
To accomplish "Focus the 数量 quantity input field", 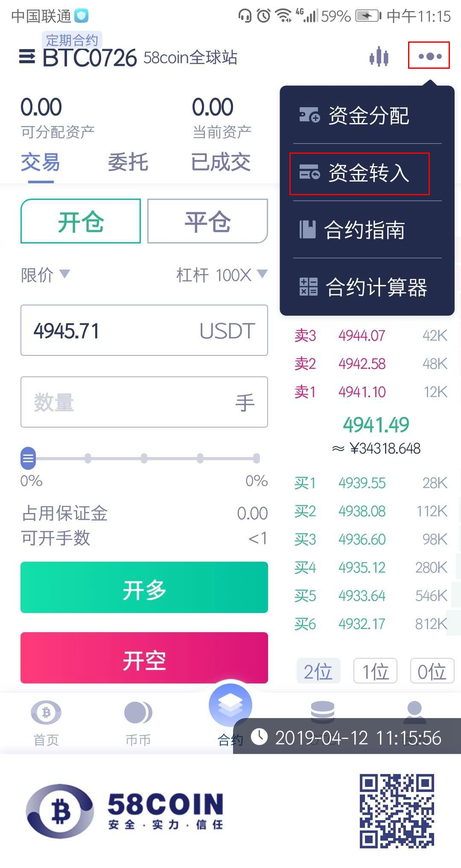I will 128,402.
